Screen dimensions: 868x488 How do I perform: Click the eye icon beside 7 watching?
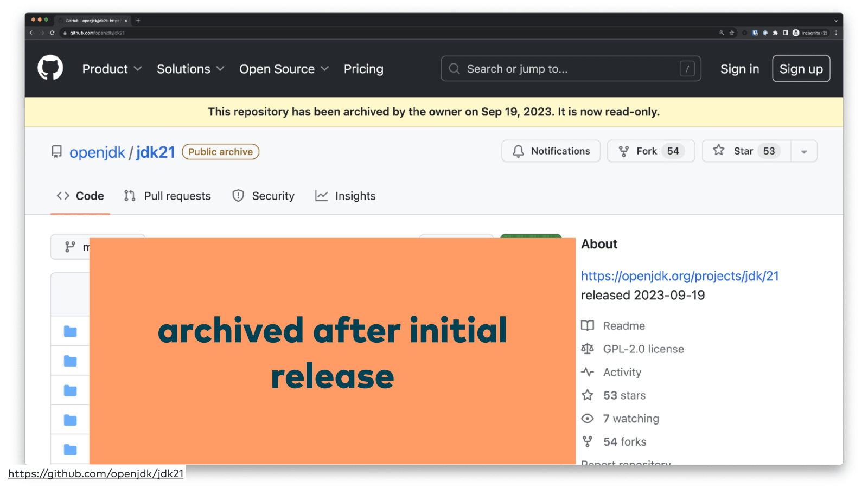click(x=588, y=419)
